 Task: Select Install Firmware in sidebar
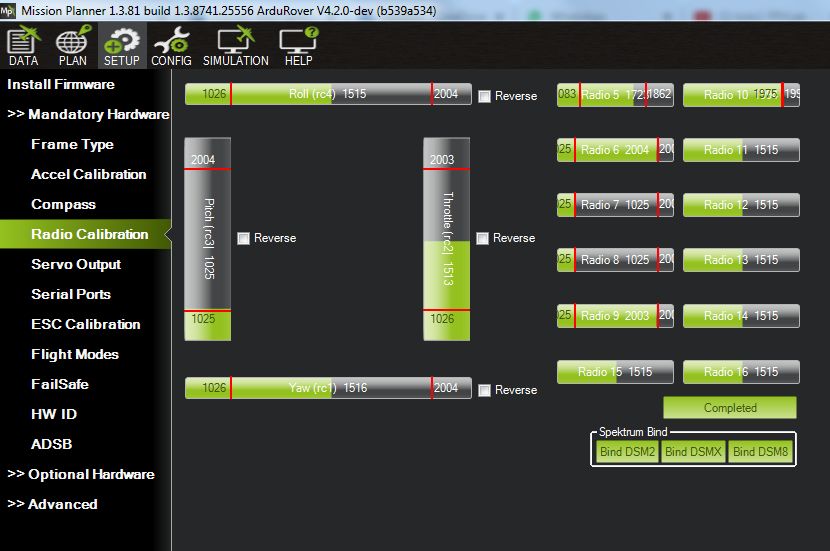pos(61,84)
